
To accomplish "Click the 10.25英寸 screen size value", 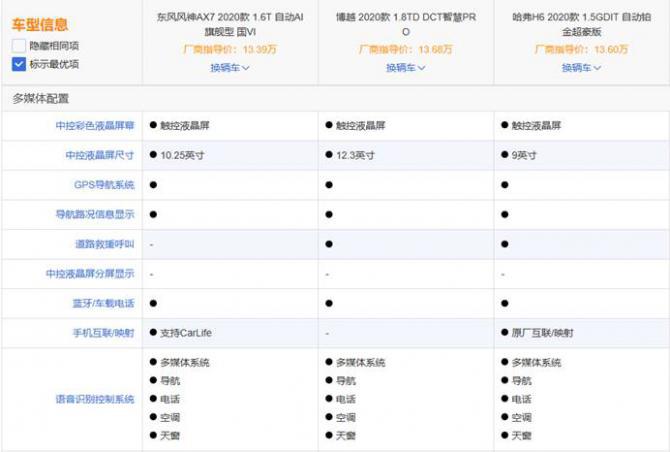I will [182, 155].
